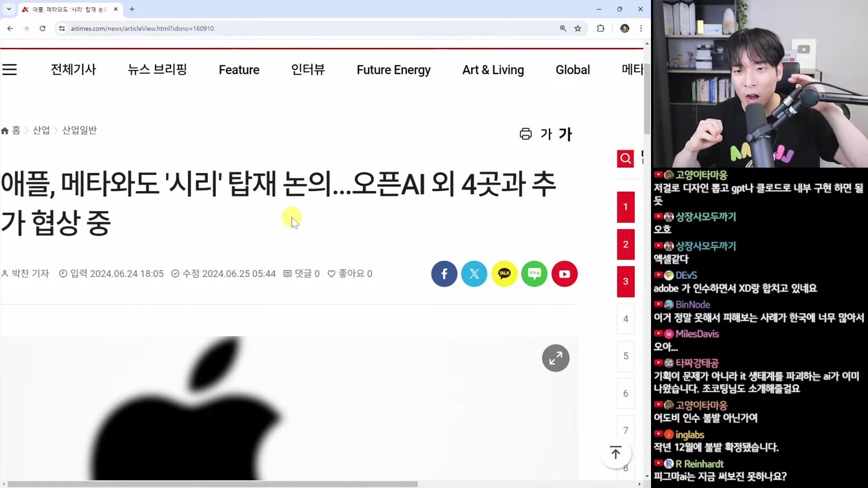Click 수정 2024.06.25 05:44 timestamp

coord(223,274)
